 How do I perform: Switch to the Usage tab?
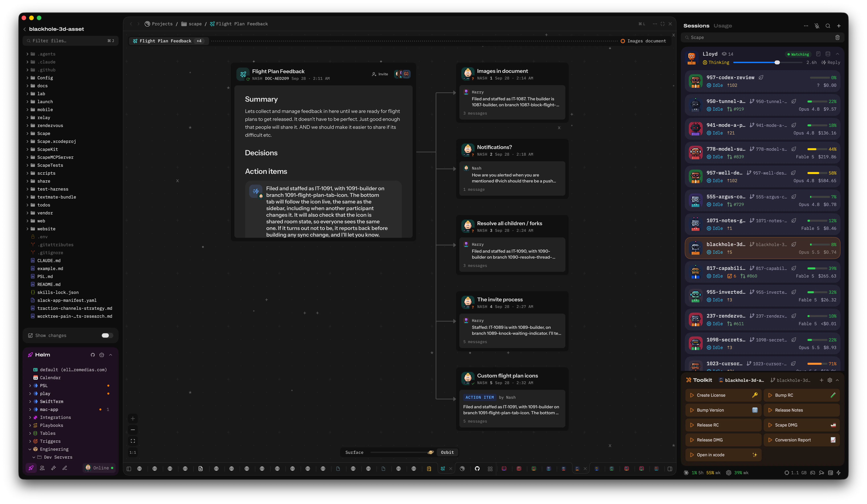[723, 26]
